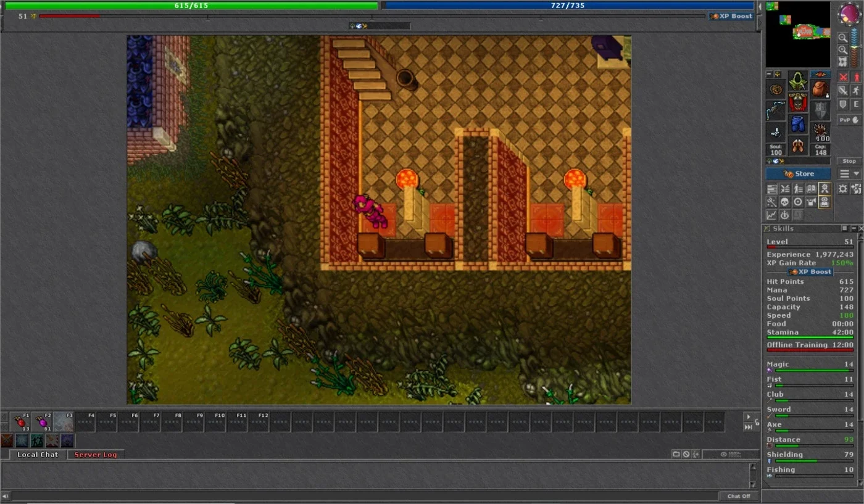Jump to last action bar page
Image resolution: width=864 pixels, height=504 pixels.
[749, 427]
